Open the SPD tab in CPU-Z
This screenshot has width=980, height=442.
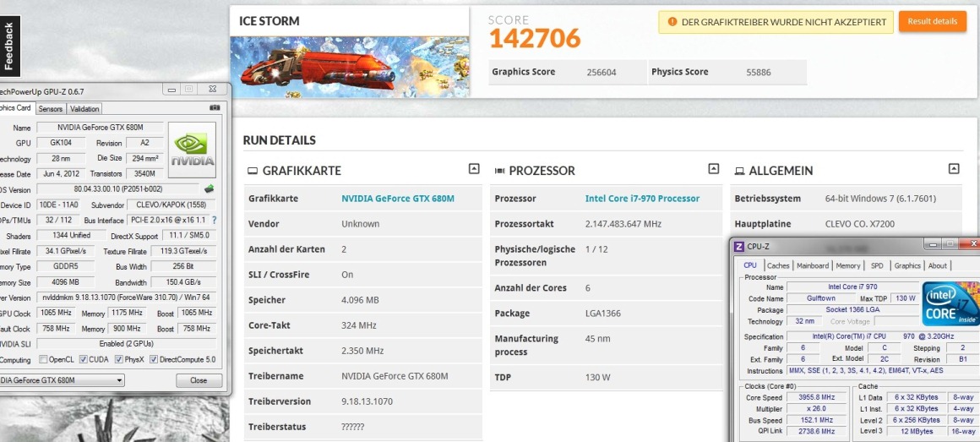coord(877,265)
